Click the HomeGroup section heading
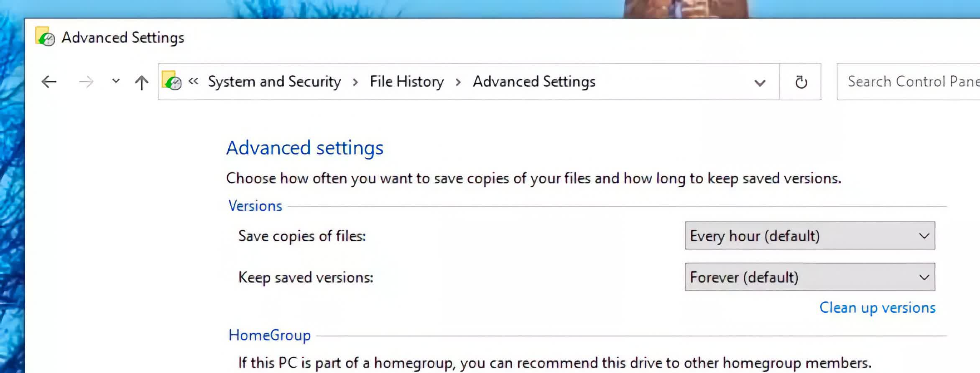Screen dimensions: 980x373 (269, 335)
